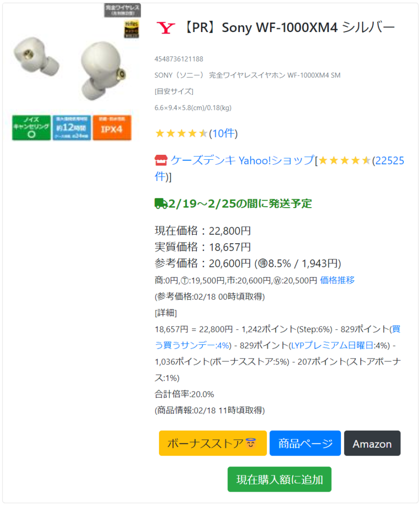This screenshot has height=505, width=420.
Task: Open the 買う買うサンデー campaign link
Action: pos(277,337)
